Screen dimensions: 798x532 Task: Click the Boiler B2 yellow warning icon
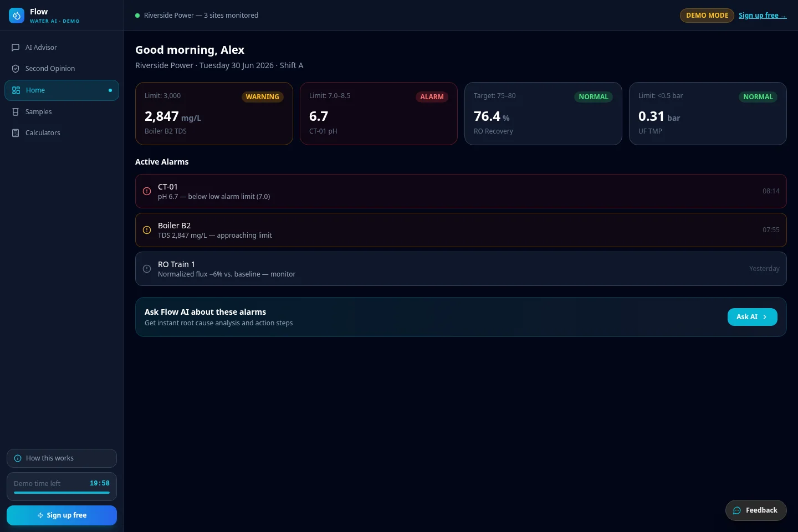point(147,230)
